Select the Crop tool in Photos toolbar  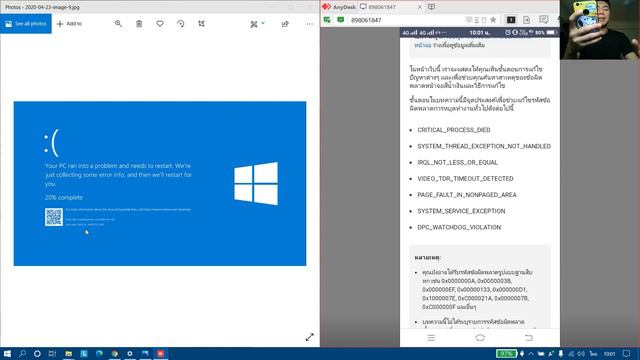(x=202, y=24)
